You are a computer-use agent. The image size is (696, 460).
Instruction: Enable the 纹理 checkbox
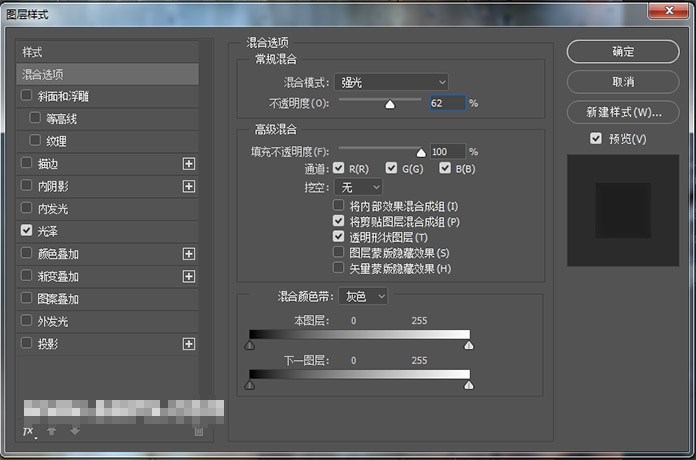(x=35, y=140)
